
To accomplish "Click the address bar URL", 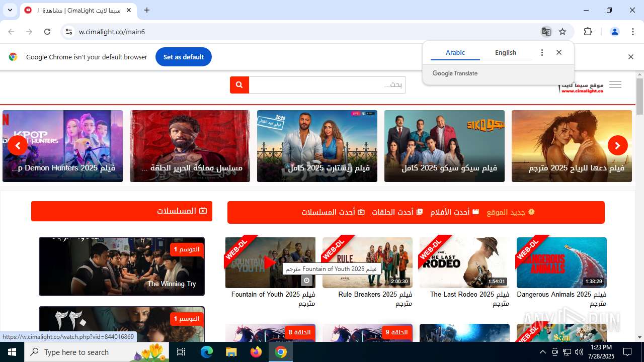I will pos(112,32).
